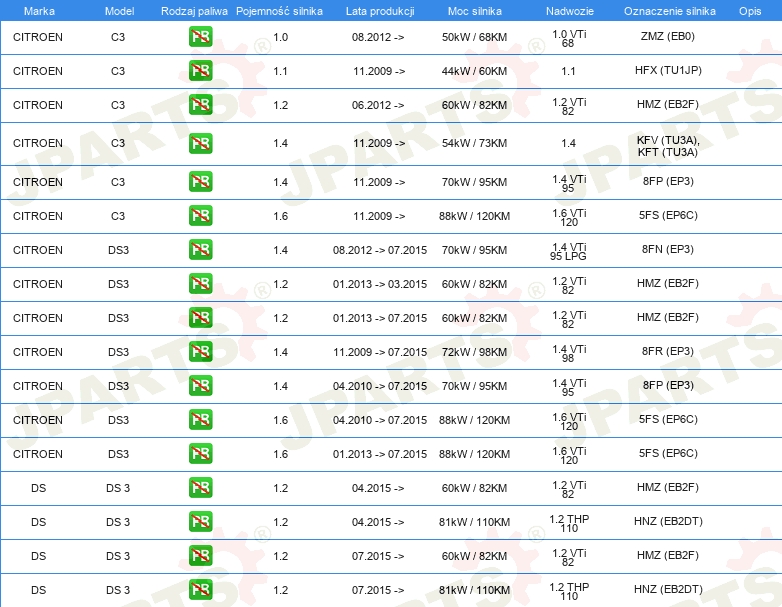This screenshot has height=607, width=782.
Task: Select the body cell 1.4 VTi 95 LPG
Action: (569, 252)
